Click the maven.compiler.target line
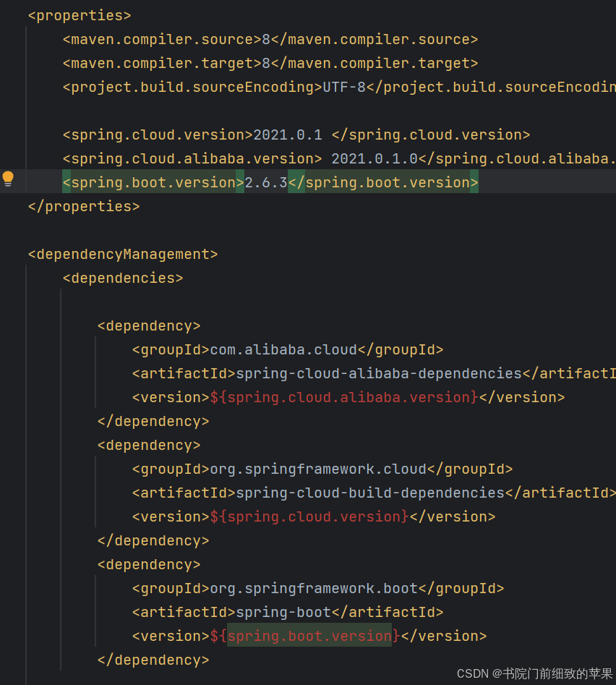Viewport: 616px width, 685px height. [x=270, y=64]
